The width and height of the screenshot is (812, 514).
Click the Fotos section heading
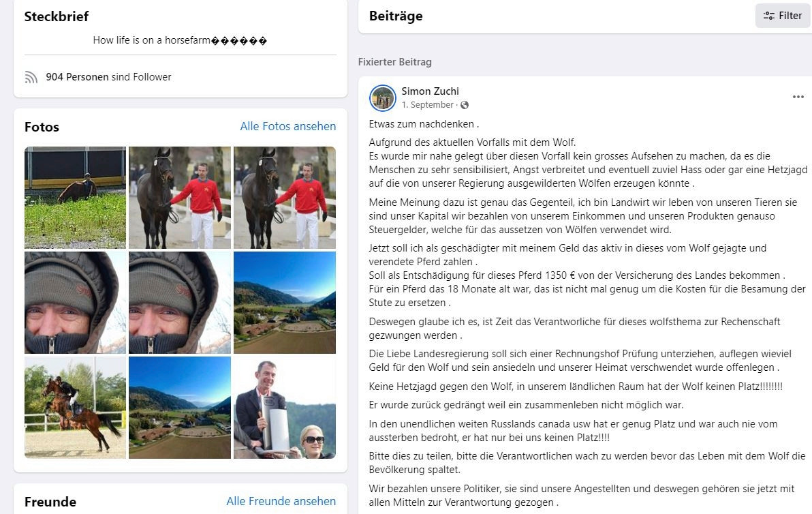42,127
